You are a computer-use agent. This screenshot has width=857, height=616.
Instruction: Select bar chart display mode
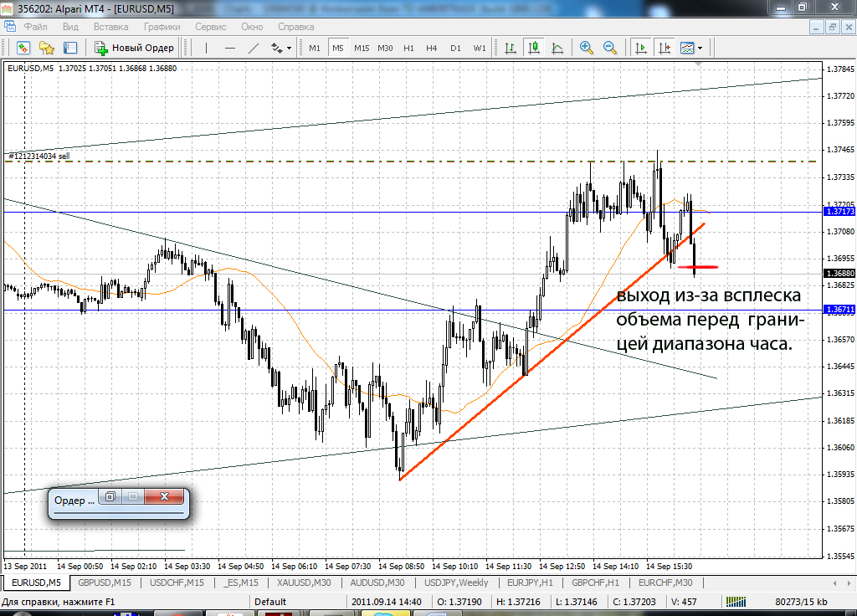coord(511,48)
